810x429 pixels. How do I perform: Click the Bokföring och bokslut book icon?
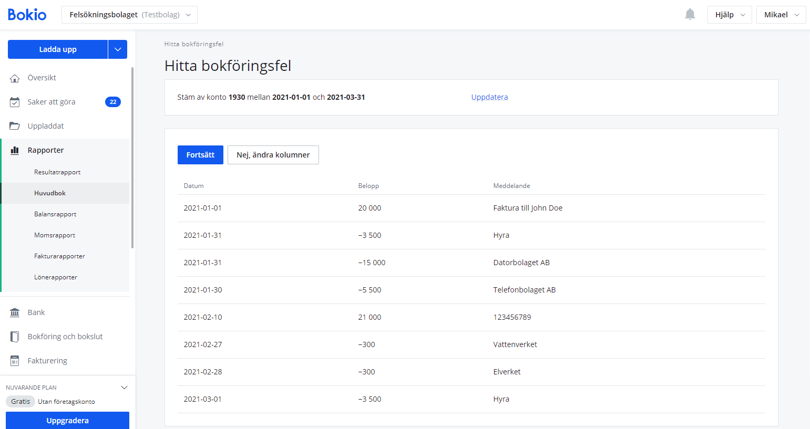point(15,337)
